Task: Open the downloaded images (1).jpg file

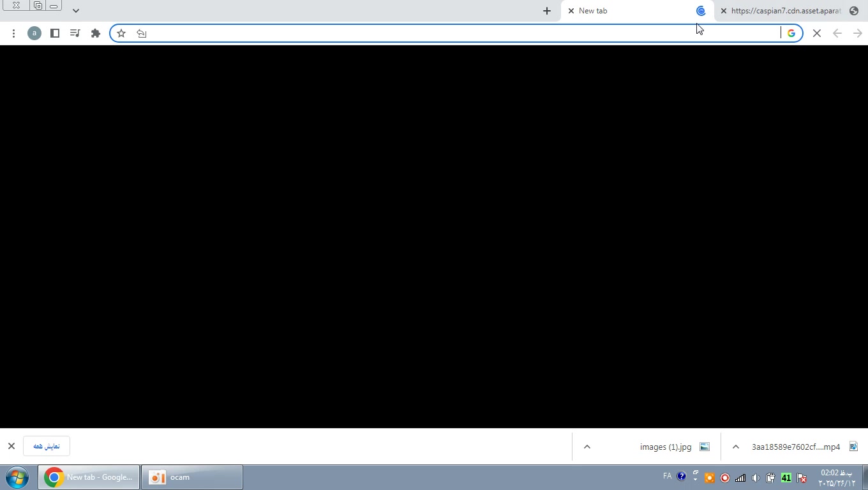Action: [x=666, y=447]
